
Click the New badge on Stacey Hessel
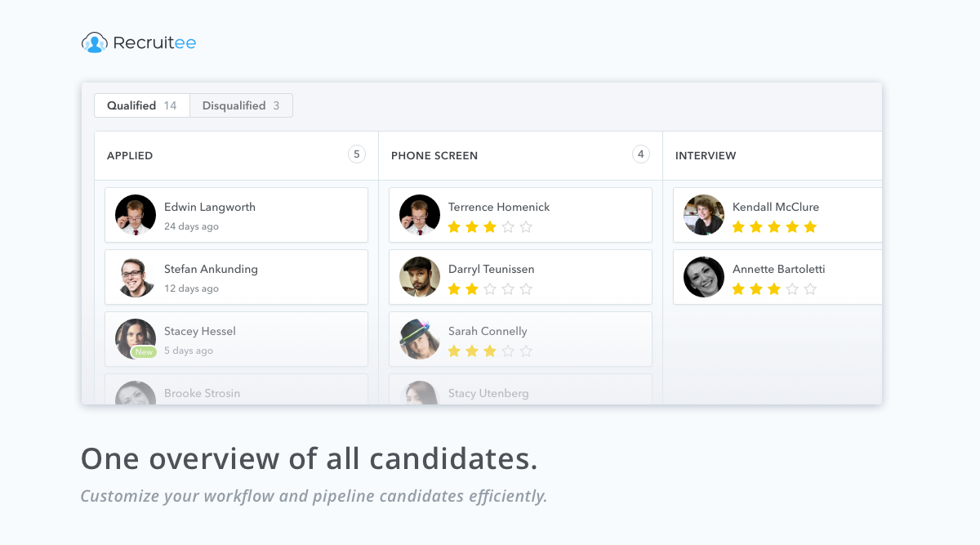pos(144,352)
